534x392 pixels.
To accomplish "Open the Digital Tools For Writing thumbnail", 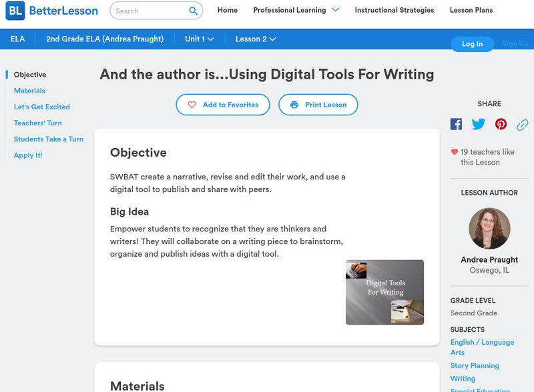I will pyautogui.click(x=384, y=292).
